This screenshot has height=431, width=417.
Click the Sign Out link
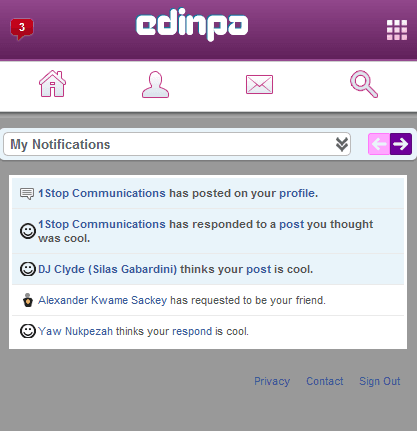click(x=380, y=381)
